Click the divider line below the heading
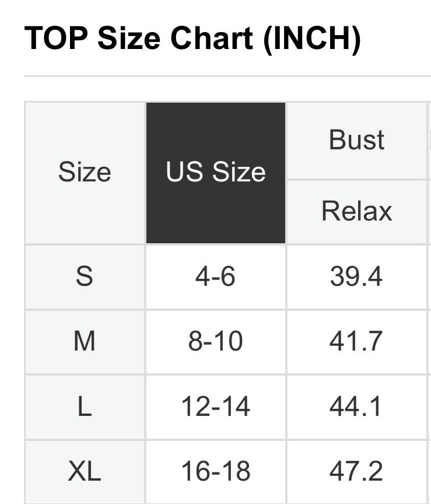 227,76
